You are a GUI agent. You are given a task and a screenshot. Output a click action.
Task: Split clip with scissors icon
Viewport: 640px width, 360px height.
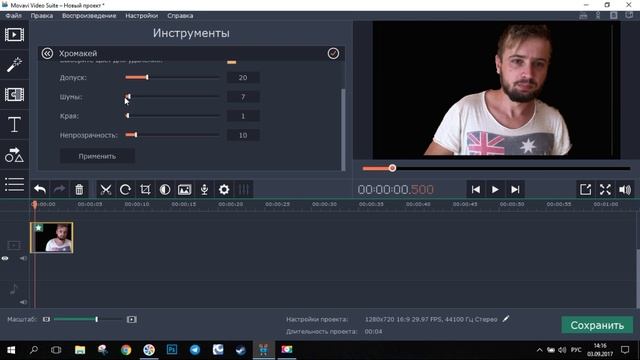[x=106, y=189]
